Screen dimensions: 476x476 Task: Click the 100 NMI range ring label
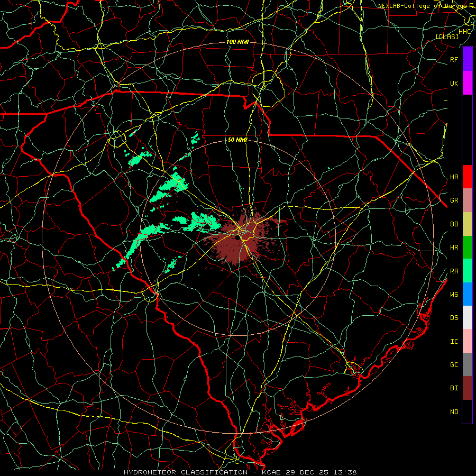click(237, 42)
